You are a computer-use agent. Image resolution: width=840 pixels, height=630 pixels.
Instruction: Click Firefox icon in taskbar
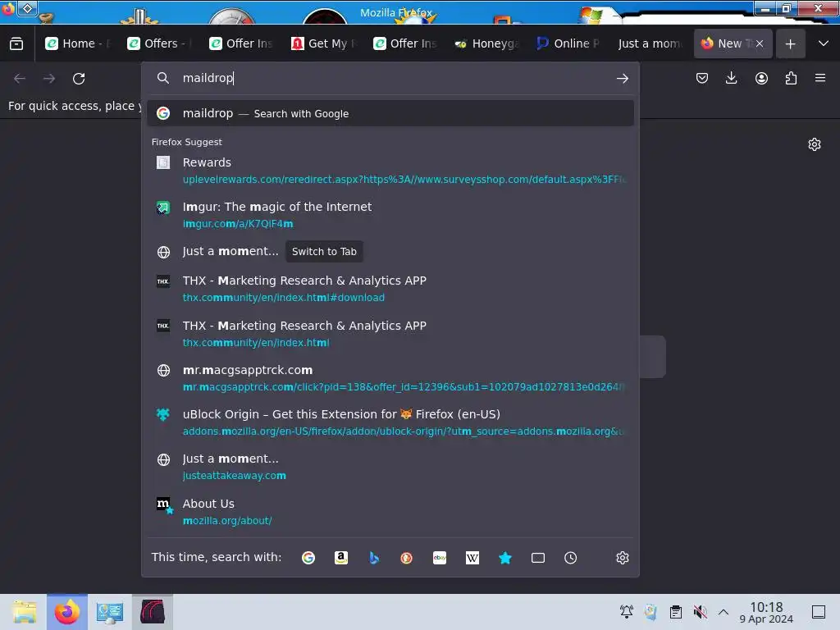point(67,612)
